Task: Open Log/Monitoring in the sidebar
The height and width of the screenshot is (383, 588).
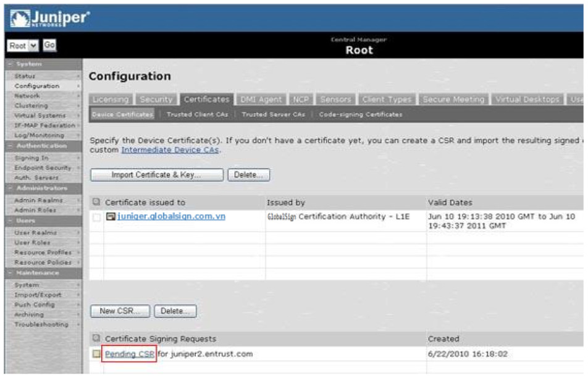Action: [x=39, y=135]
